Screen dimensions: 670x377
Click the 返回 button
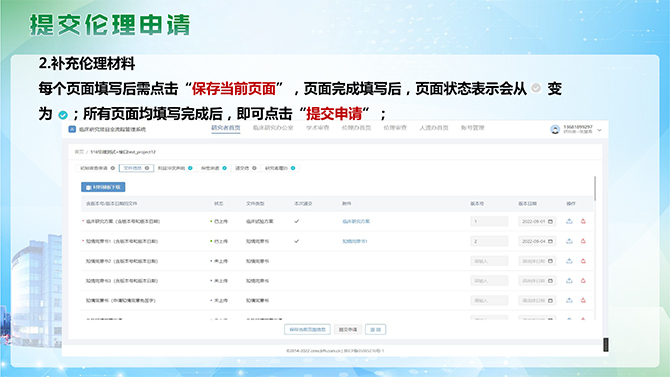click(x=376, y=330)
